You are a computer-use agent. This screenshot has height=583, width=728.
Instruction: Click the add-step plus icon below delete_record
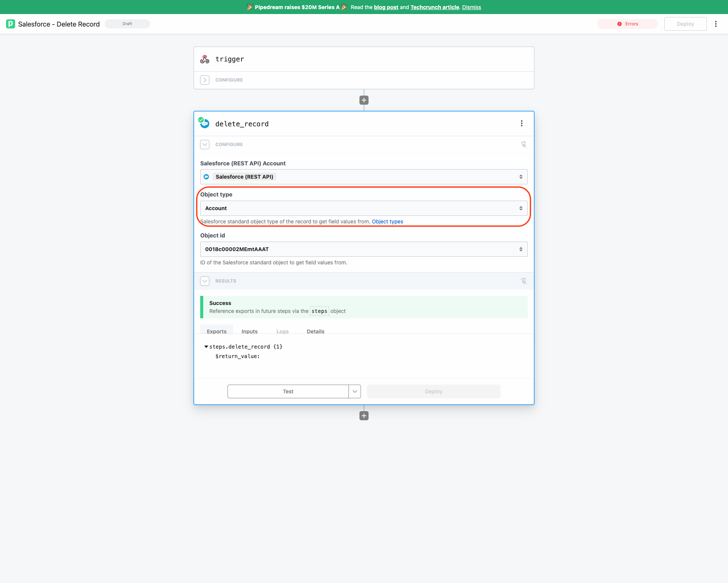point(364,415)
